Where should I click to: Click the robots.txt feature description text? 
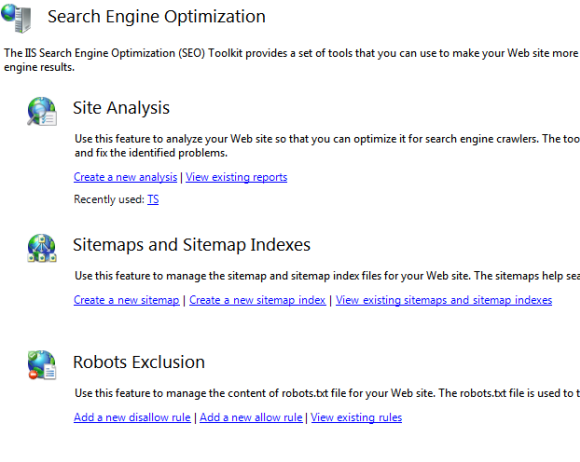(327, 393)
